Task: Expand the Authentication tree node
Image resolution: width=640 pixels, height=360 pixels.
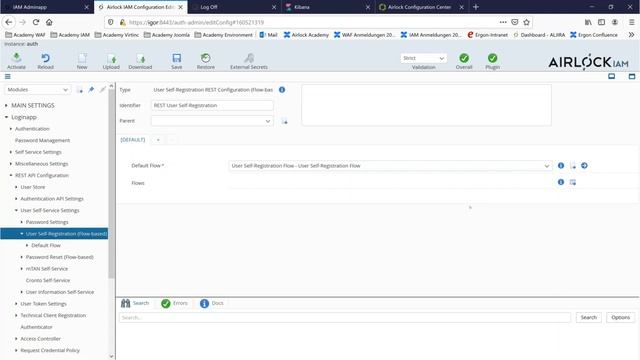Action: coord(11,129)
